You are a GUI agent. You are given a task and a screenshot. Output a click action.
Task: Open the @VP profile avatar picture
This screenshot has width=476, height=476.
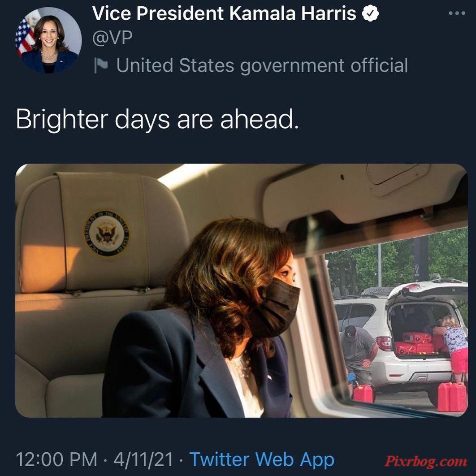[x=48, y=41]
